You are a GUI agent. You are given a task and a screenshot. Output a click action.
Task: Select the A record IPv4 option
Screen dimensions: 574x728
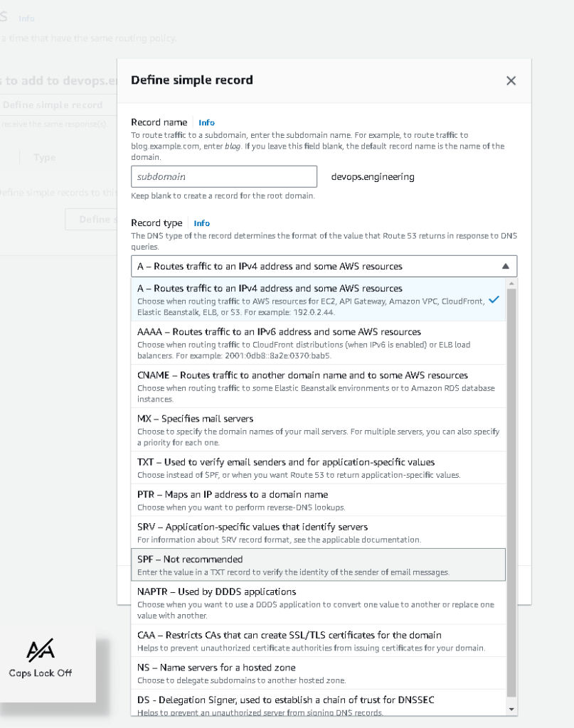click(x=318, y=299)
